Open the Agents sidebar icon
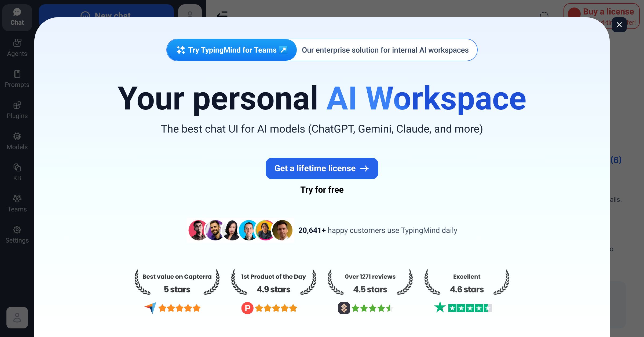644x337 pixels. tap(17, 47)
